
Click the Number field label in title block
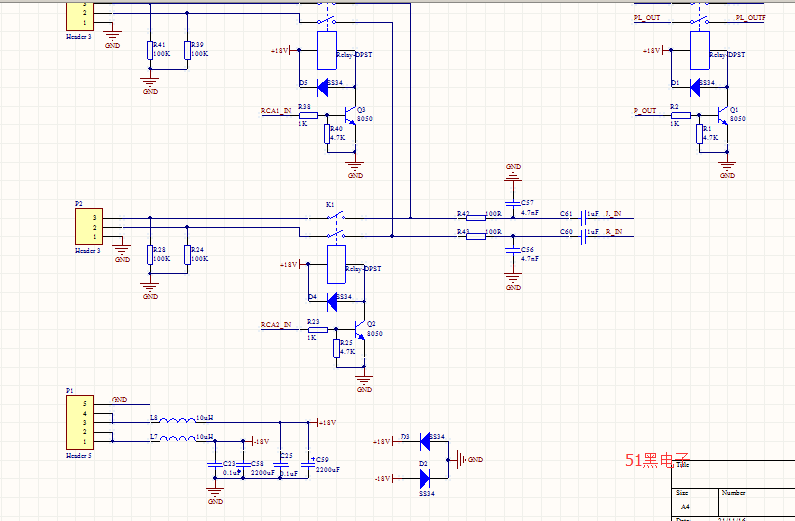point(734,492)
